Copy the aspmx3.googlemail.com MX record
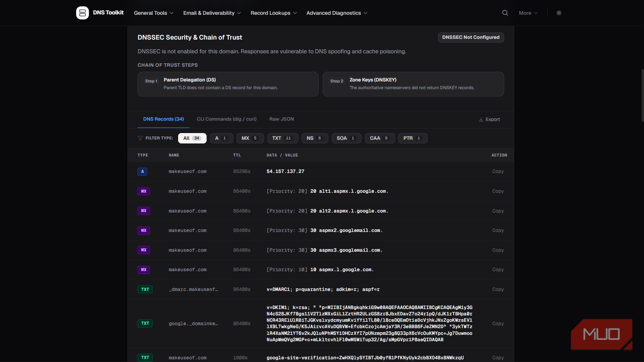644x362 pixels. [x=498, y=250]
